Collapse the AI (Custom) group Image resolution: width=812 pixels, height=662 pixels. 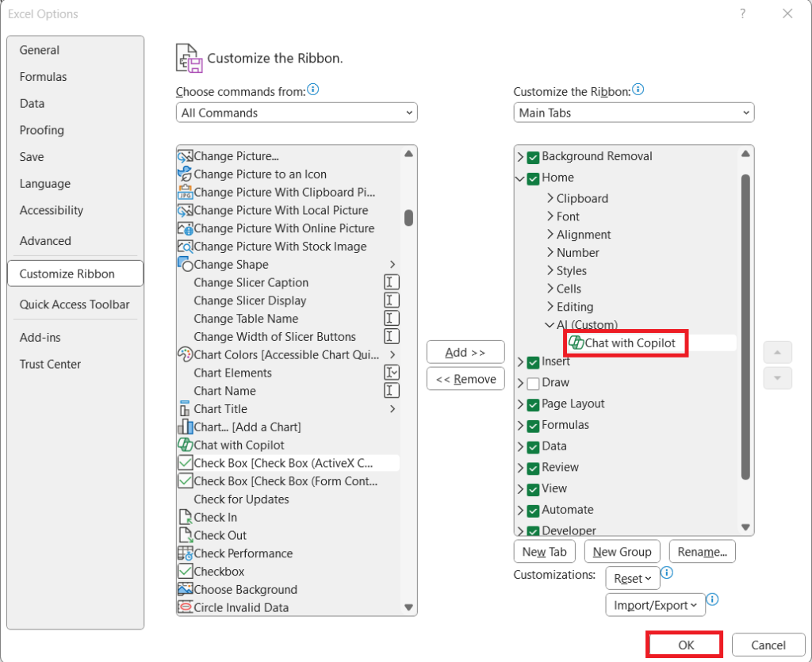(549, 325)
